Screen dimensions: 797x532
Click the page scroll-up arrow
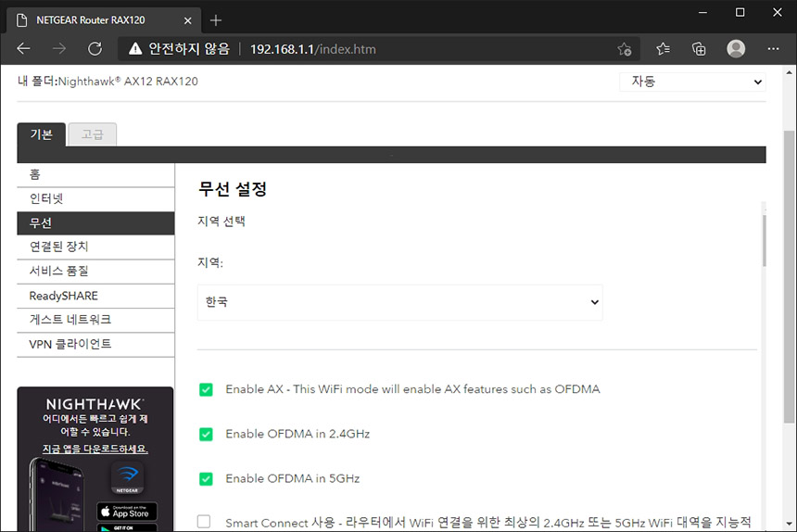[789, 72]
